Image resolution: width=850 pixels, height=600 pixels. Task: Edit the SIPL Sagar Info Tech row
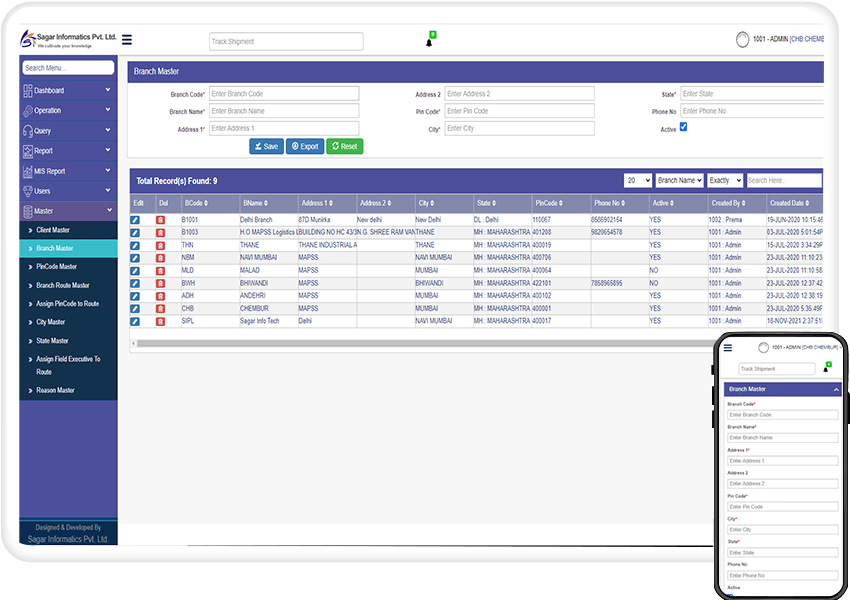tap(135, 321)
